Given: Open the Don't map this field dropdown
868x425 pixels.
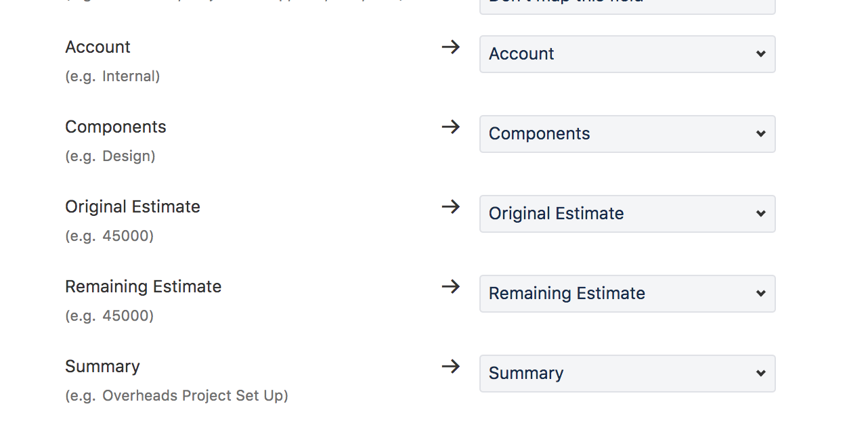Looking at the screenshot, I should coord(627,3).
